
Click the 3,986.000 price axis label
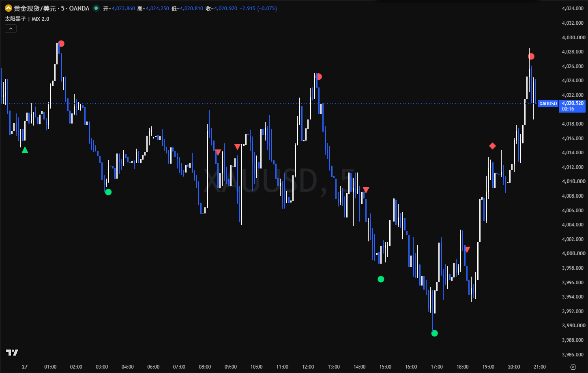point(573,354)
